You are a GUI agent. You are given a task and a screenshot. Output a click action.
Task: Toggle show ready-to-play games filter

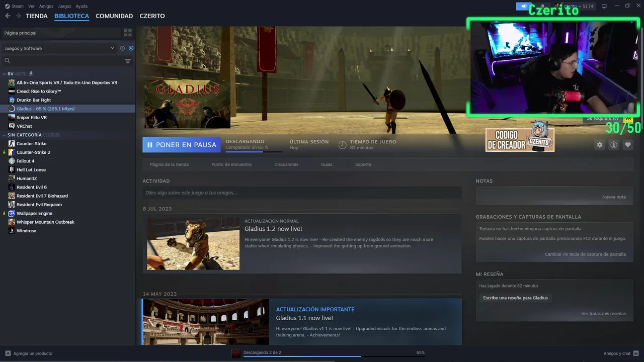click(x=131, y=48)
